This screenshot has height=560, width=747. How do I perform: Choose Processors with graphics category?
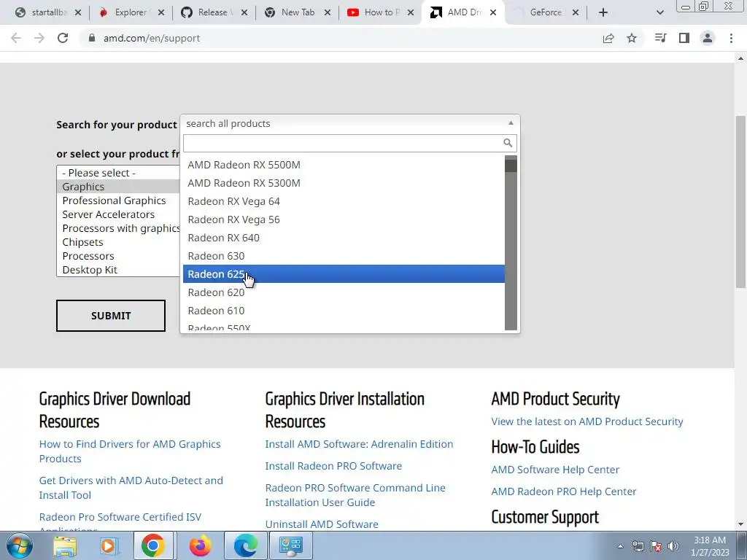point(118,228)
